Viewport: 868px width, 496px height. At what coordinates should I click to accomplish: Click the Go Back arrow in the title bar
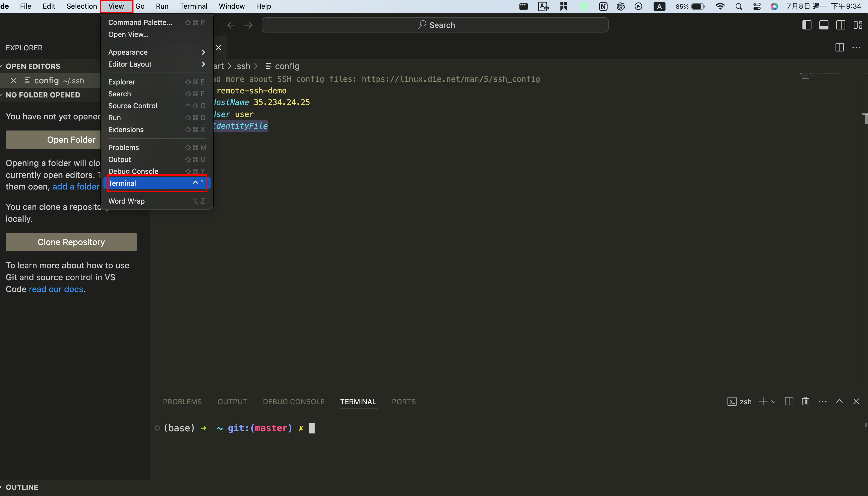231,25
